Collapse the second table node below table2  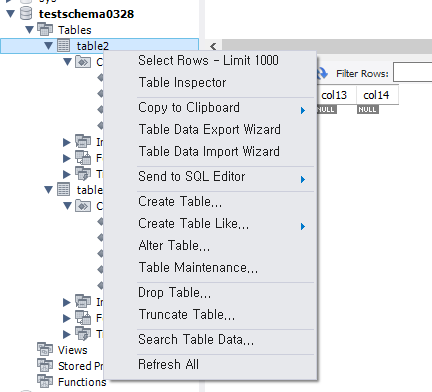coord(48,190)
